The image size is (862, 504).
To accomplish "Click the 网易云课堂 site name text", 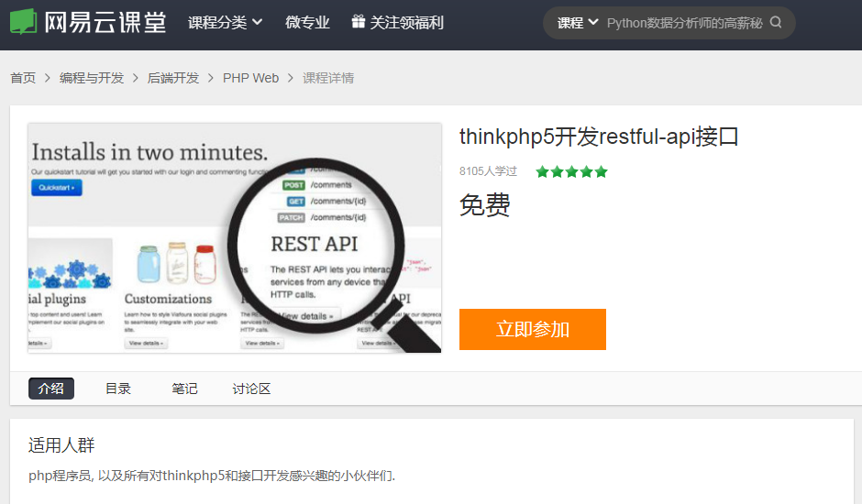I will (105, 23).
